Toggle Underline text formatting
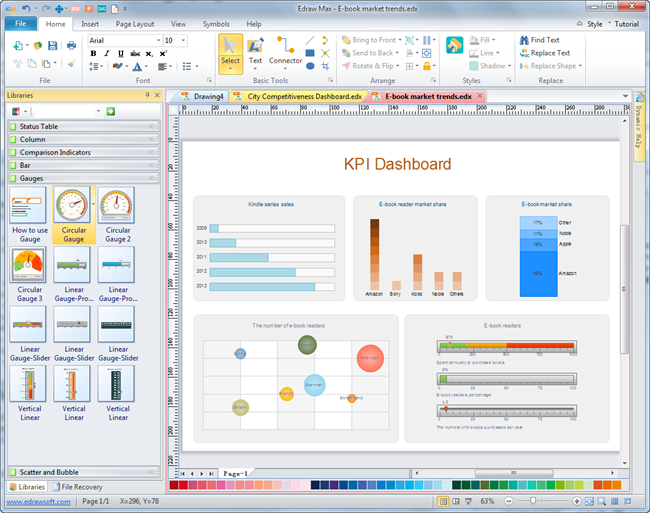The image size is (650, 513). pos(120,54)
